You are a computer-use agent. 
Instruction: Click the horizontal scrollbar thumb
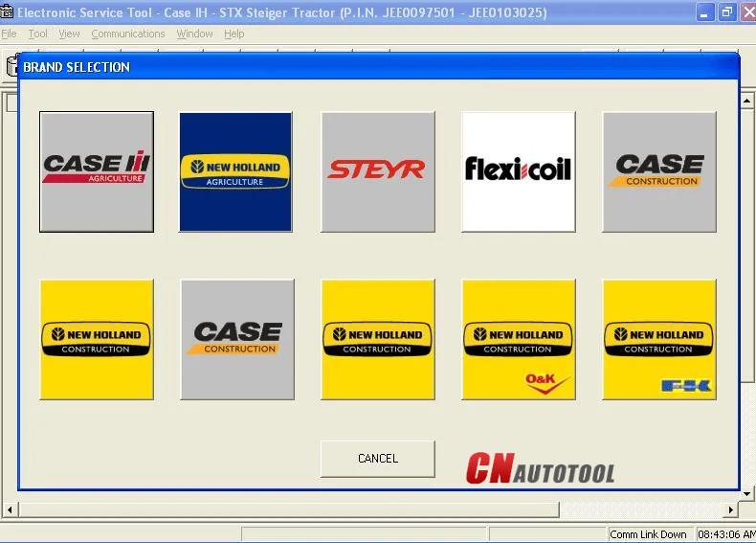tap(289, 509)
